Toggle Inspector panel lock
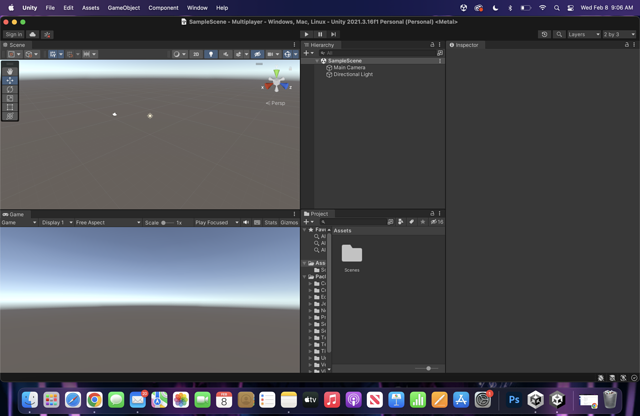 pyautogui.click(x=627, y=44)
